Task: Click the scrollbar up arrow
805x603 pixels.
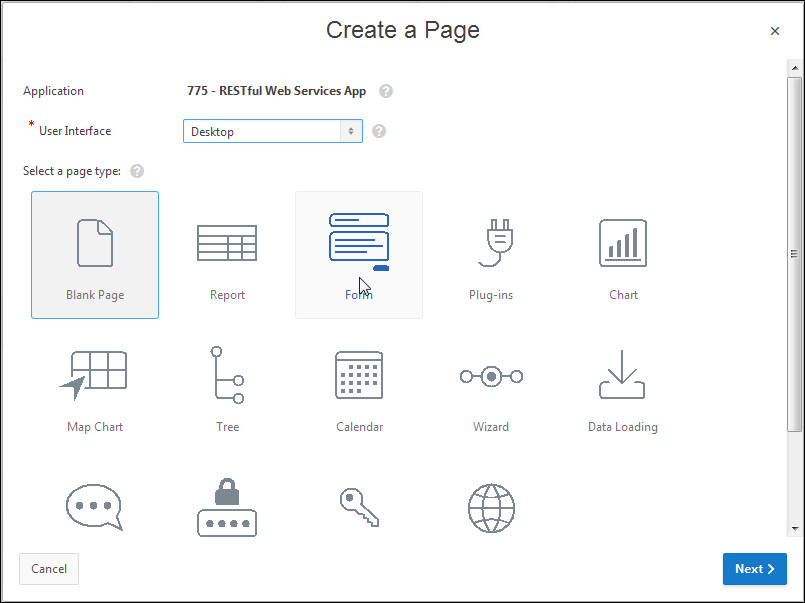Action: coord(795,68)
